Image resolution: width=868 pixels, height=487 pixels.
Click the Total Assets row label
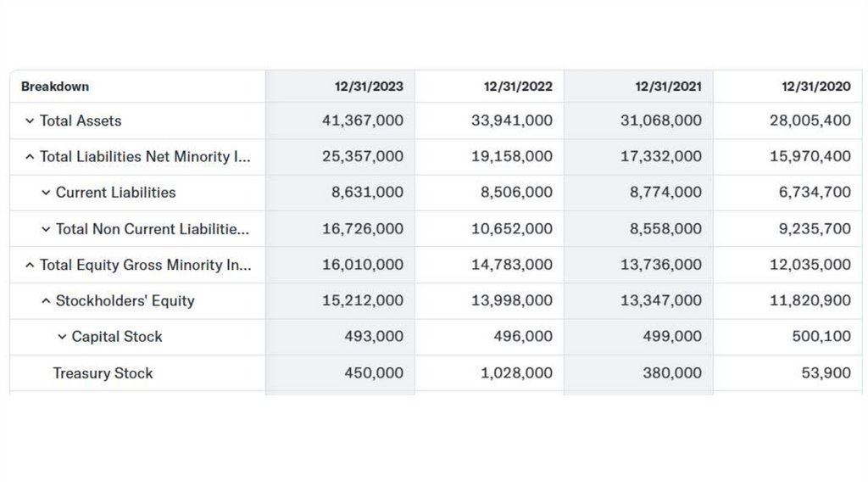point(81,121)
